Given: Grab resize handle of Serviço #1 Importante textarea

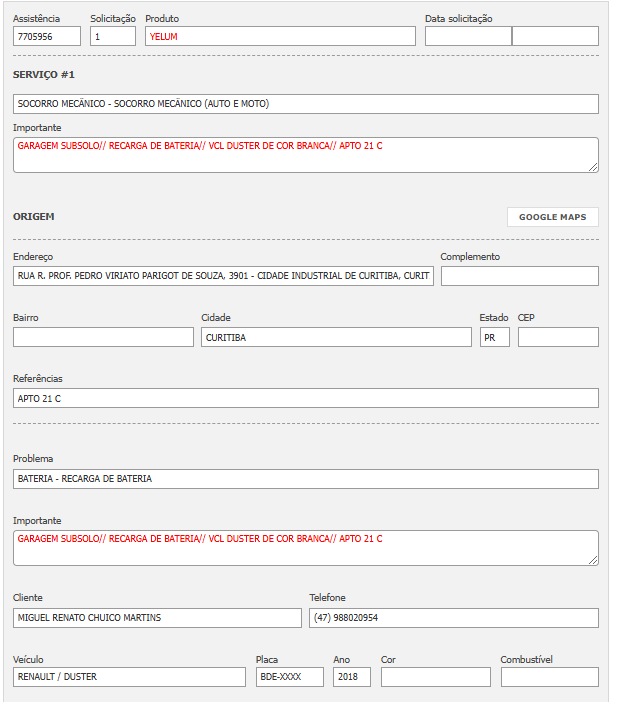Looking at the screenshot, I should 593,167.
